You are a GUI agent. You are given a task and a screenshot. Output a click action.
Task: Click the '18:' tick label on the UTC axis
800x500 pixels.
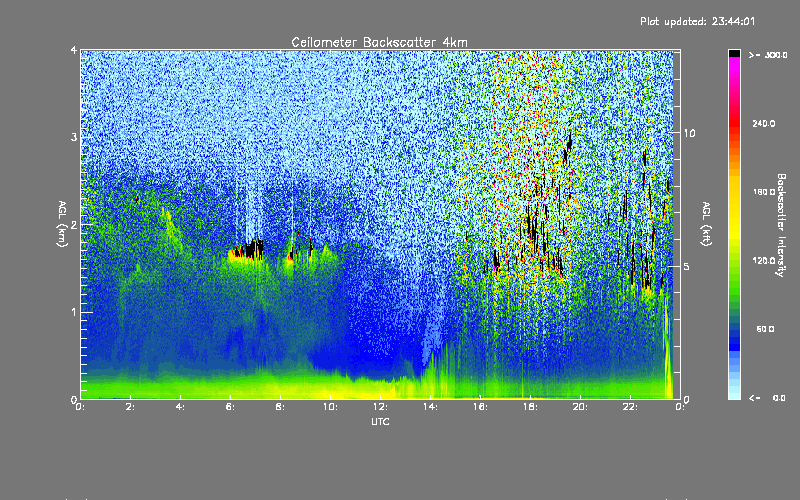530,407
